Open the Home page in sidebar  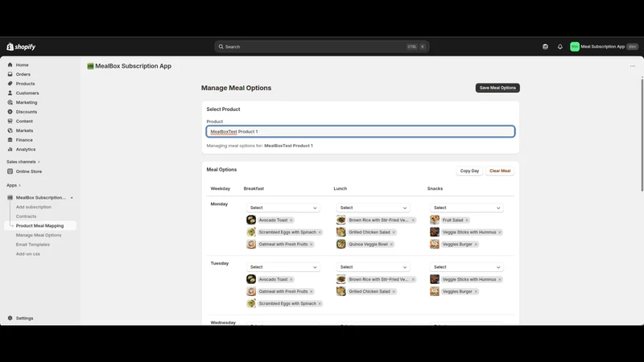[23, 65]
